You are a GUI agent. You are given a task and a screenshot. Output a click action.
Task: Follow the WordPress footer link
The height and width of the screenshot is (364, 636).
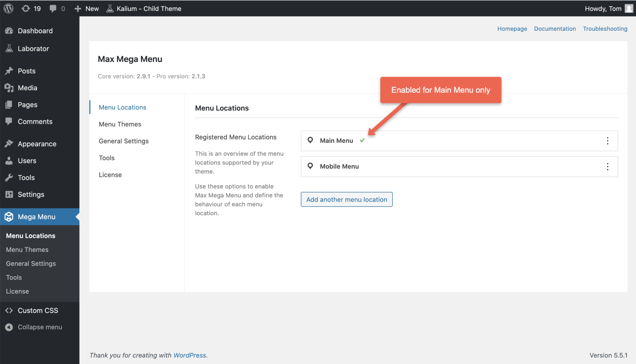(x=190, y=355)
